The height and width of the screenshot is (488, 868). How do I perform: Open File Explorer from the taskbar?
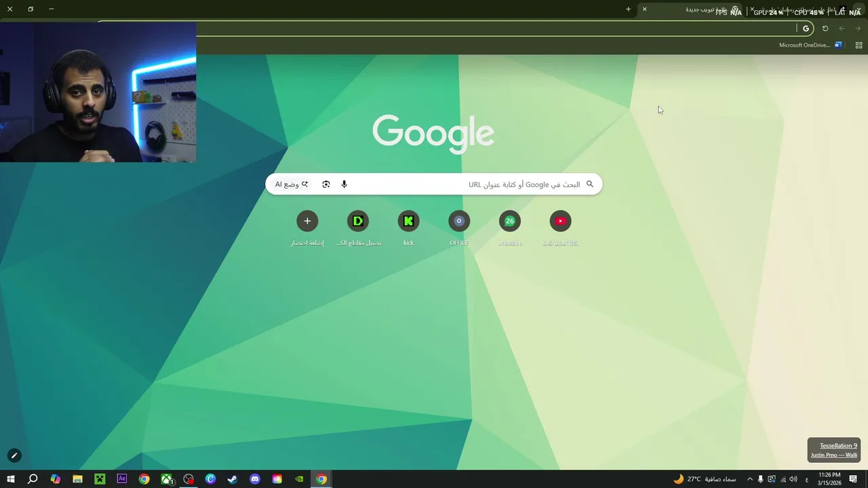pos(77,479)
